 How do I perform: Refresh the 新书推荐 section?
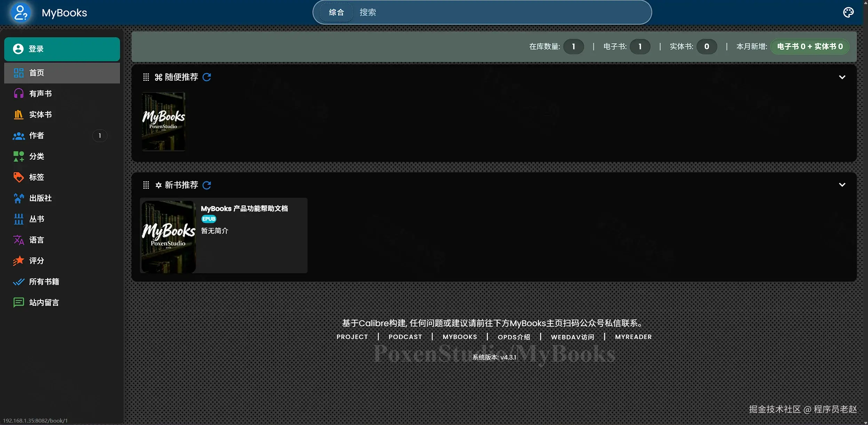(207, 185)
